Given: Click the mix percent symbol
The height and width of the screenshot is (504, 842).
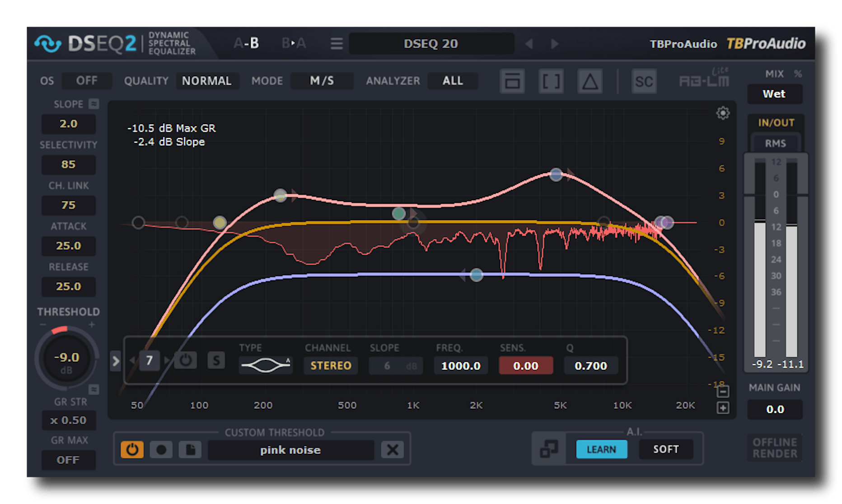Looking at the screenshot, I should (798, 74).
